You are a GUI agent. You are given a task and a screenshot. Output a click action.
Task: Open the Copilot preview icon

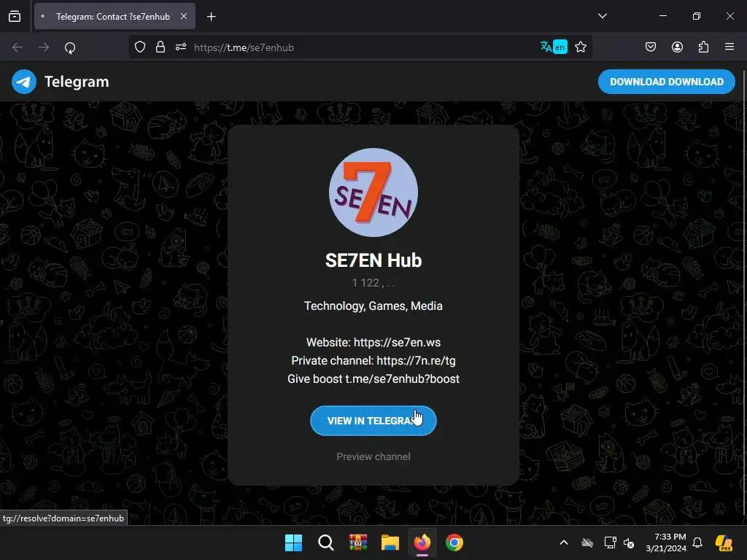pos(724,542)
